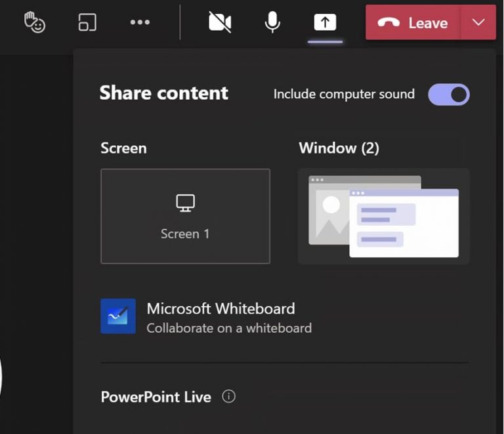
Task: Open the More actions ellipsis menu
Action: click(x=140, y=22)
